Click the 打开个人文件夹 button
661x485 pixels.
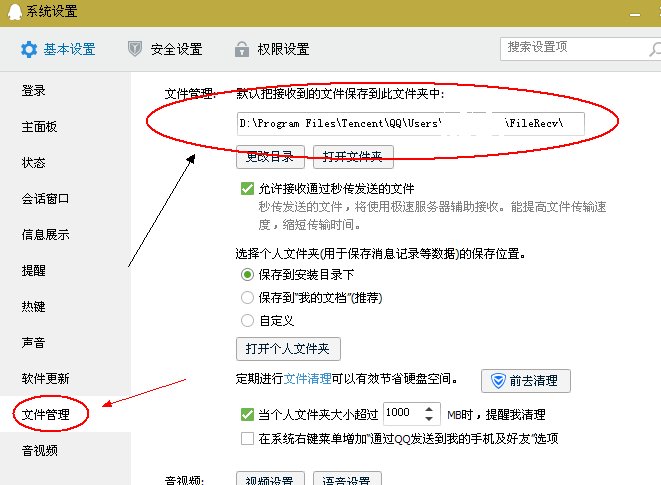coord(288,349)
